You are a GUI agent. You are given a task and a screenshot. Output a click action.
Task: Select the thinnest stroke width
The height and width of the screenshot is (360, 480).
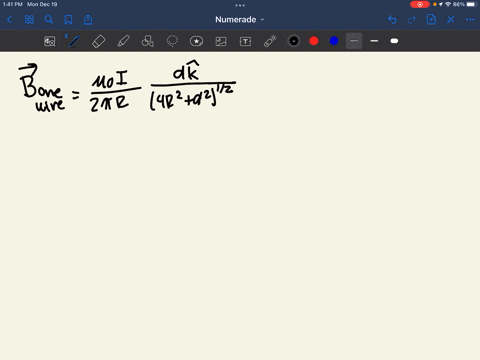(x=354, y=41)
